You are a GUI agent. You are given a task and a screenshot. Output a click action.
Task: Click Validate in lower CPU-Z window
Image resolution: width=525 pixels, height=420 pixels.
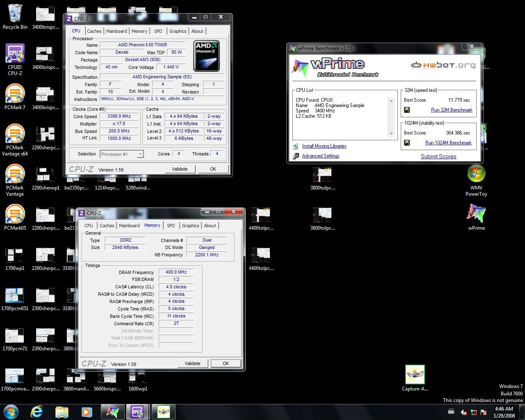(x=192, y=363)
